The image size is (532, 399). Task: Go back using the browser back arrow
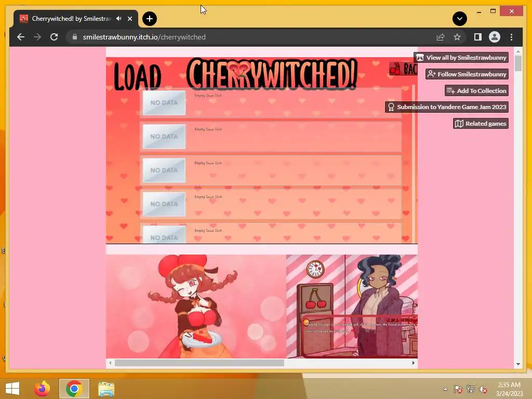click(x=21, y=37)
